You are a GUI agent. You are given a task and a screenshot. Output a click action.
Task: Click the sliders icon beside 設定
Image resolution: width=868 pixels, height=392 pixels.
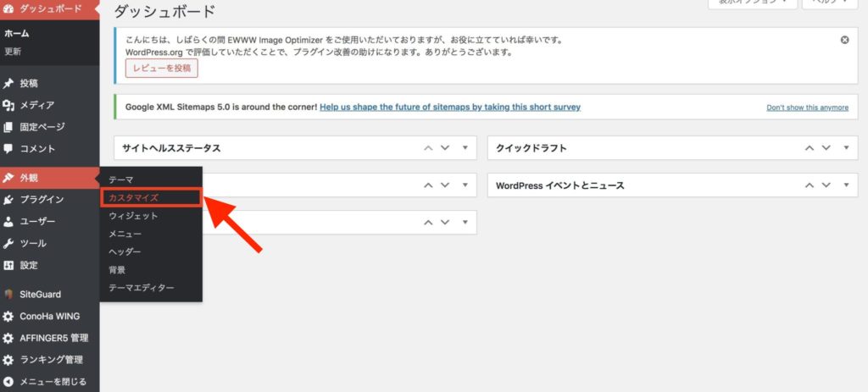[8, 265]
